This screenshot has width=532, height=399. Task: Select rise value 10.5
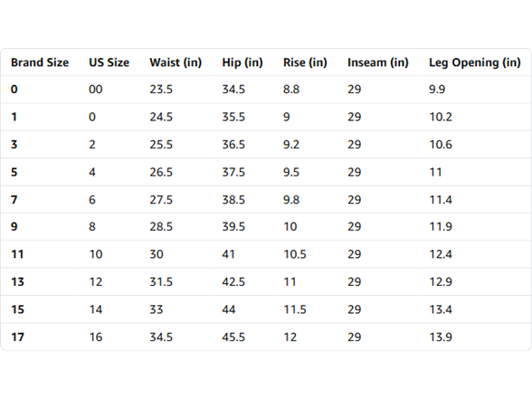[x=295, y=254]
